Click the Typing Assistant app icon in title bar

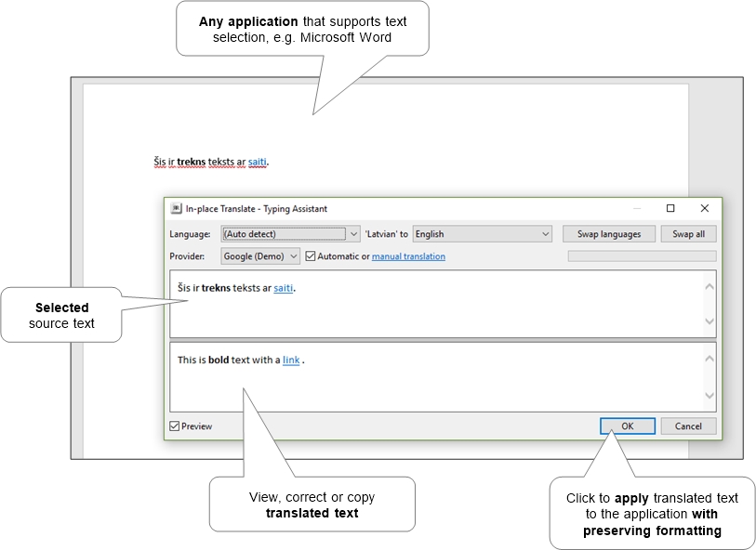pyautogui.click(x=176, y=208)
